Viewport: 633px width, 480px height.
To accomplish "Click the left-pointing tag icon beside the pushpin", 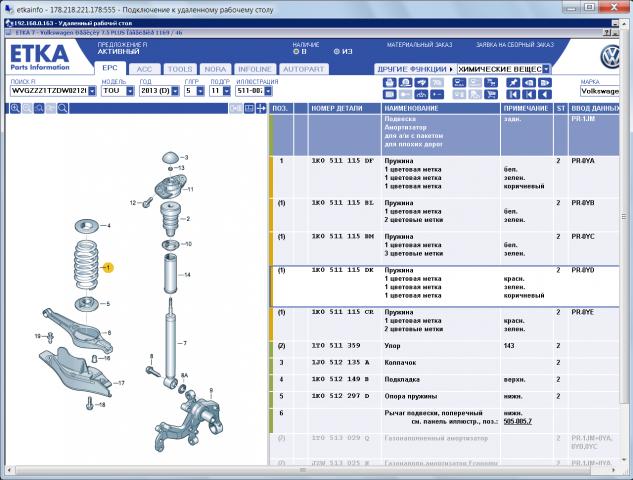I will pos(529,83).
